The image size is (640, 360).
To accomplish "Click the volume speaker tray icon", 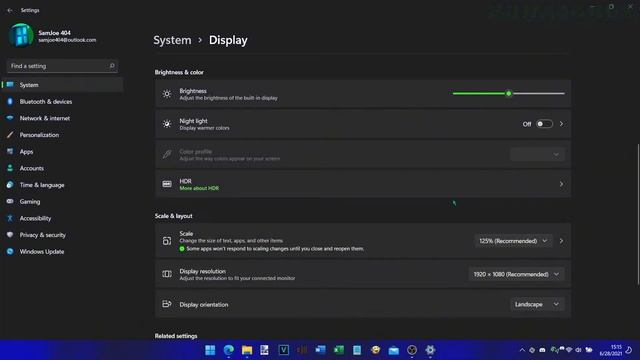I will pos(578,350).
